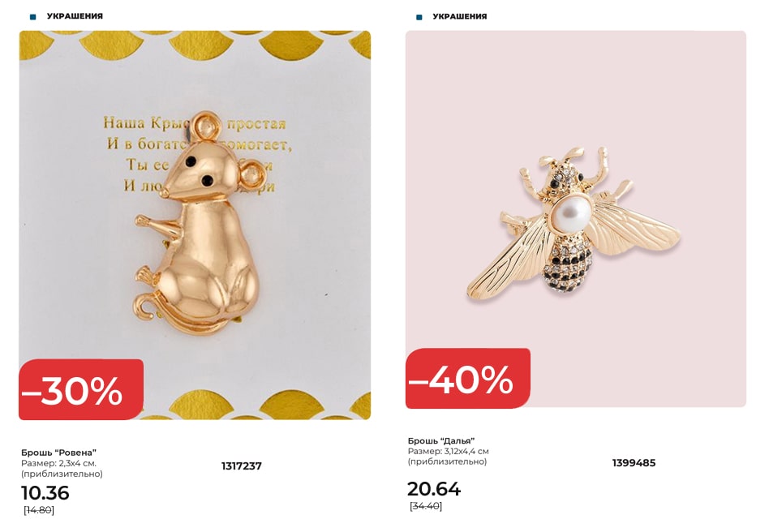Click the crossed-out old price 34.40
Screen dimensions: 769x532
[x=426, y=506]
